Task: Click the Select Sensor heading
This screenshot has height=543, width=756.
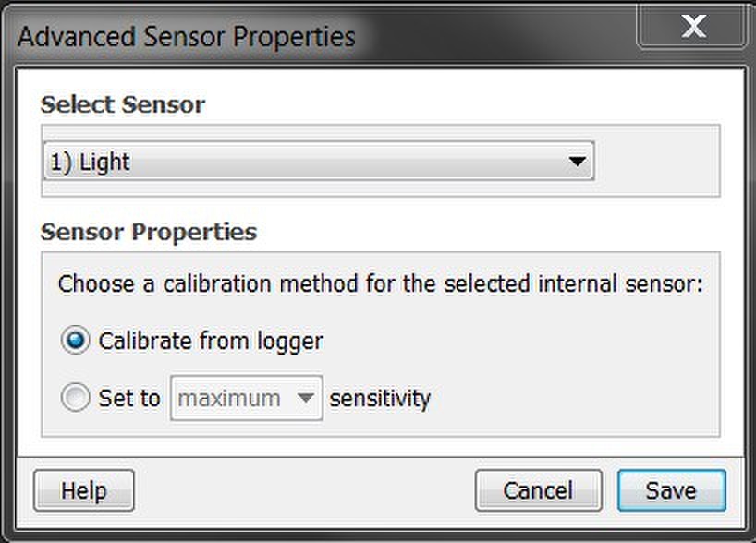Action: click(123, 104)
